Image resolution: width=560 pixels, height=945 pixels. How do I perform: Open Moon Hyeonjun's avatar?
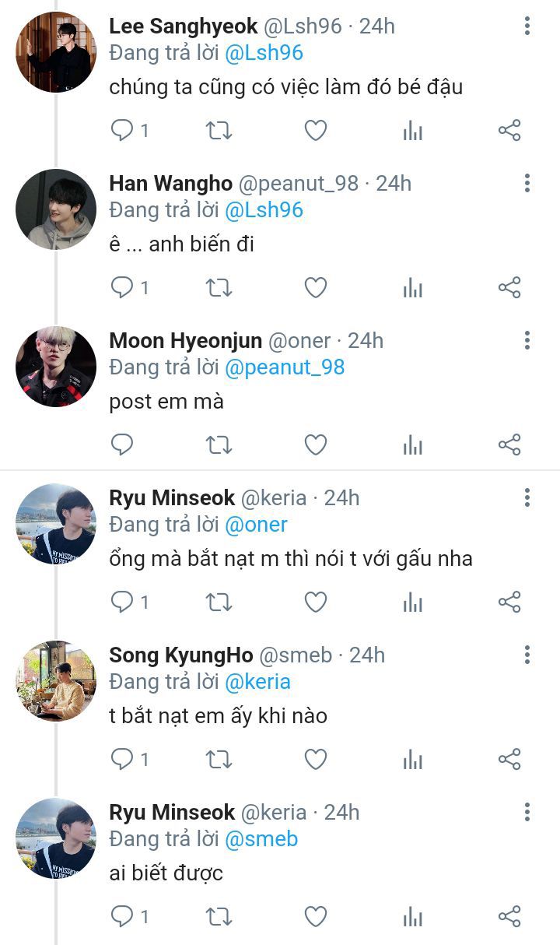pos(56,367)
